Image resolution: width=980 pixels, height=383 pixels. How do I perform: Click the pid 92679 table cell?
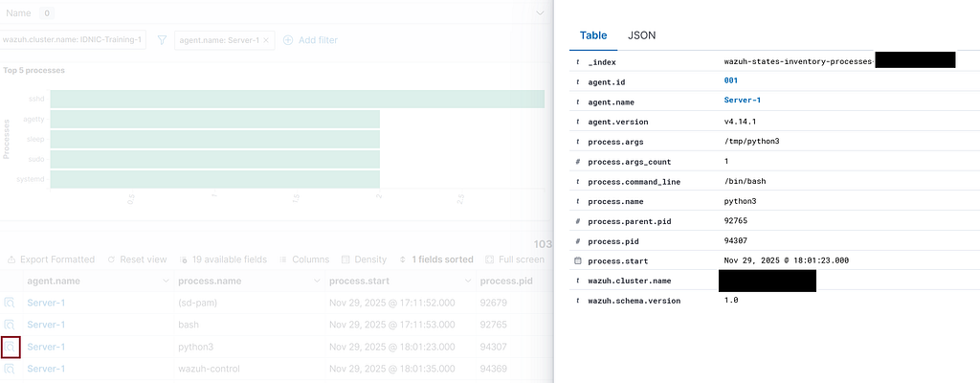(493, 303)
